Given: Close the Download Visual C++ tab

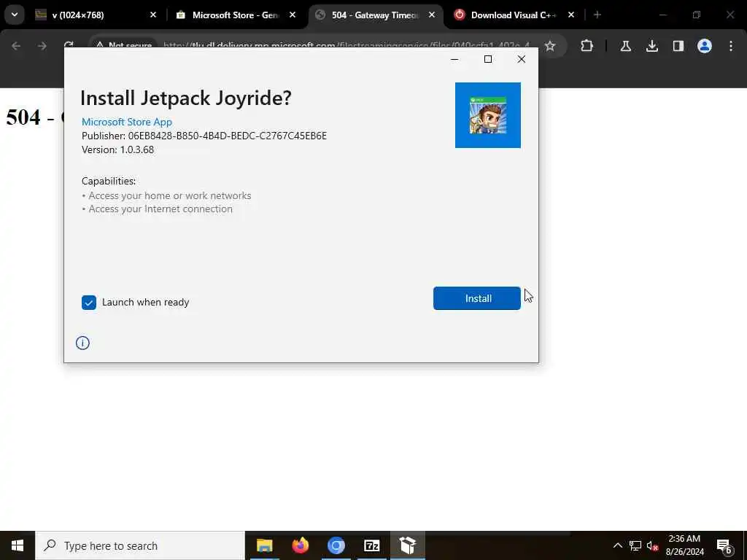Looking at the screenshot, I should 571,15.
